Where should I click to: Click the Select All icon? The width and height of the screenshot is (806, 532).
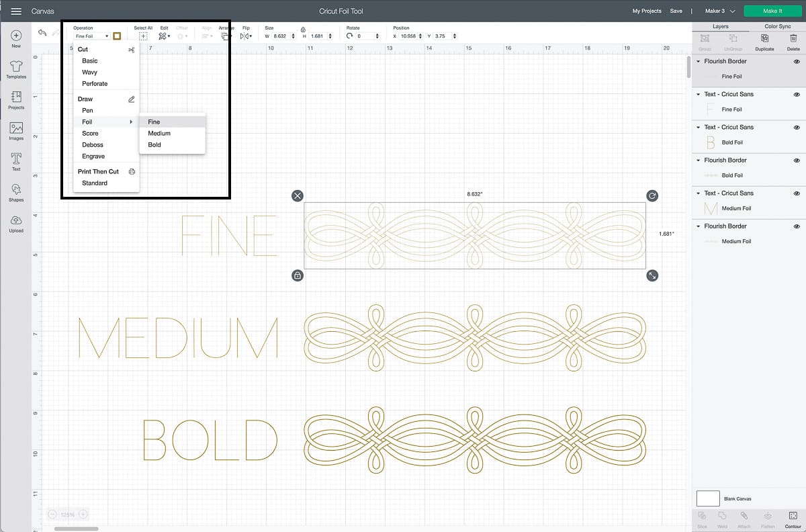tap(143, 36)
